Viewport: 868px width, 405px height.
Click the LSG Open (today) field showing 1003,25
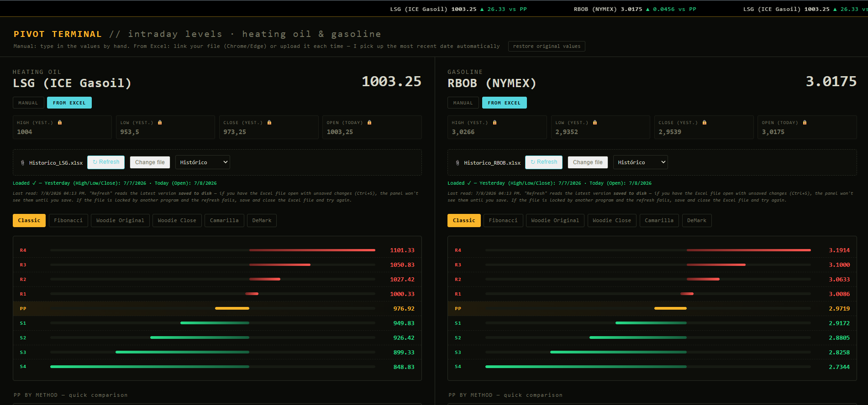tap(372, 127)
